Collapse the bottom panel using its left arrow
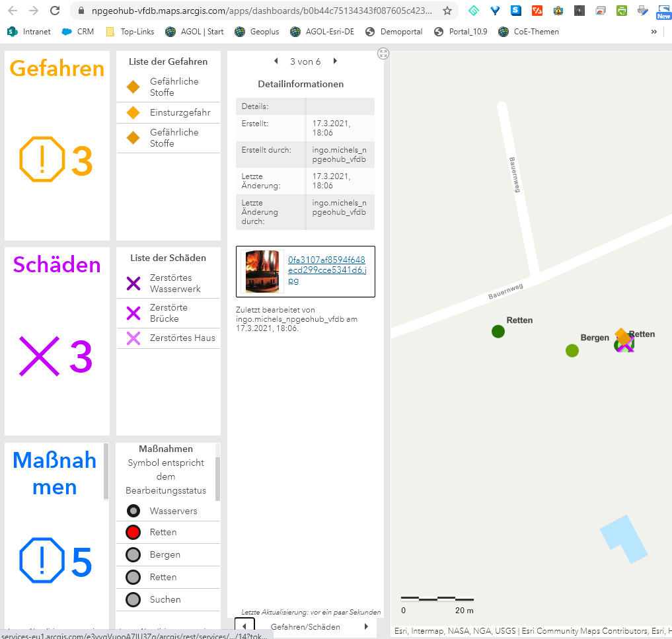672x639 pixels. tap(244, 625)
